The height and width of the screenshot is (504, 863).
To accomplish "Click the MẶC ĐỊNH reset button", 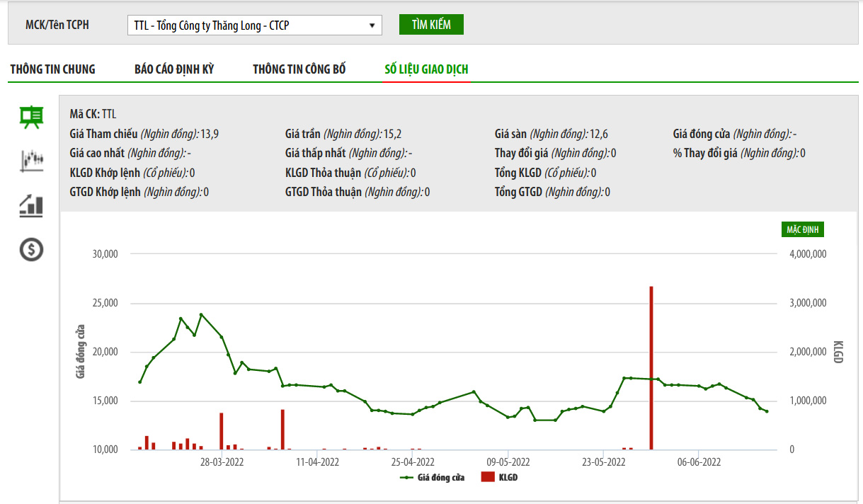I will coord(803,229).
